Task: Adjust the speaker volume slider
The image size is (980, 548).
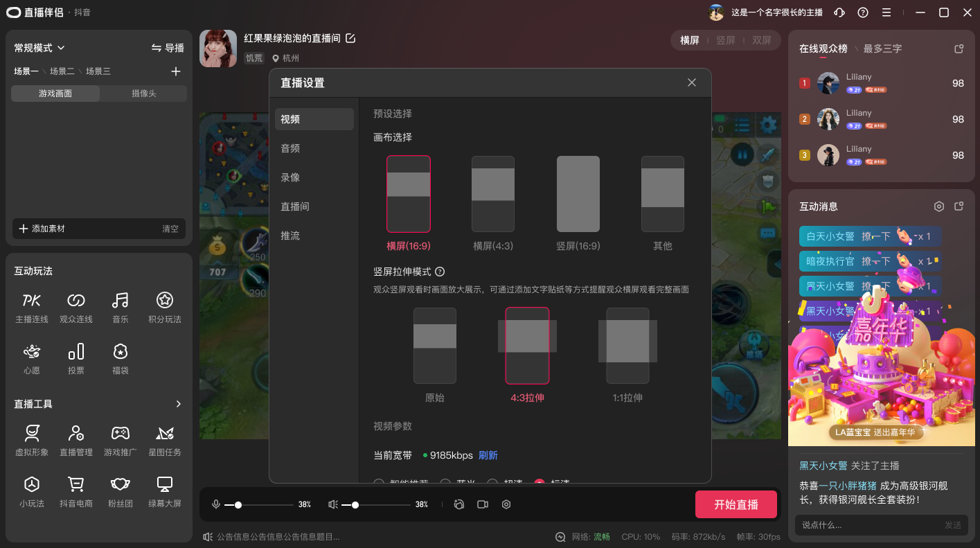Action: (376, 505)
